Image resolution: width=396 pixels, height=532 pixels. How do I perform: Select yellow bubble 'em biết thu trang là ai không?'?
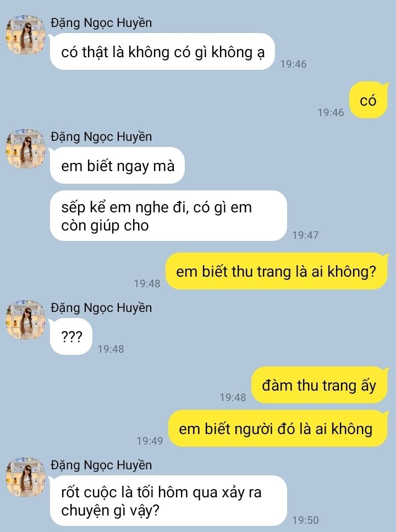click(x=277, y=271)
